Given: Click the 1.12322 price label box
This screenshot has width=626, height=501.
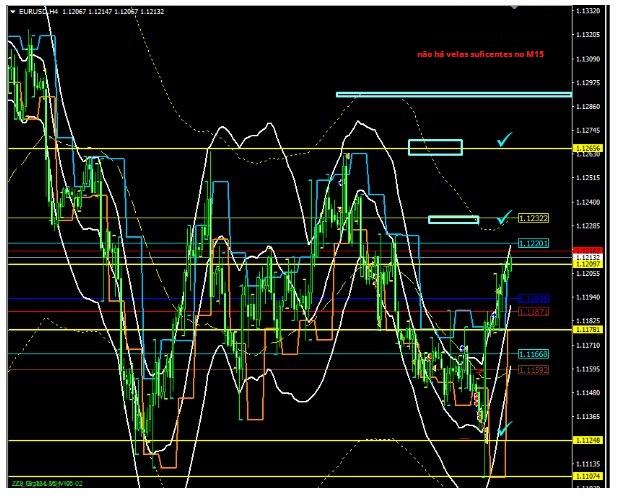Looking at the screenshot, I should pyautogui.click(x=533, y=218).
